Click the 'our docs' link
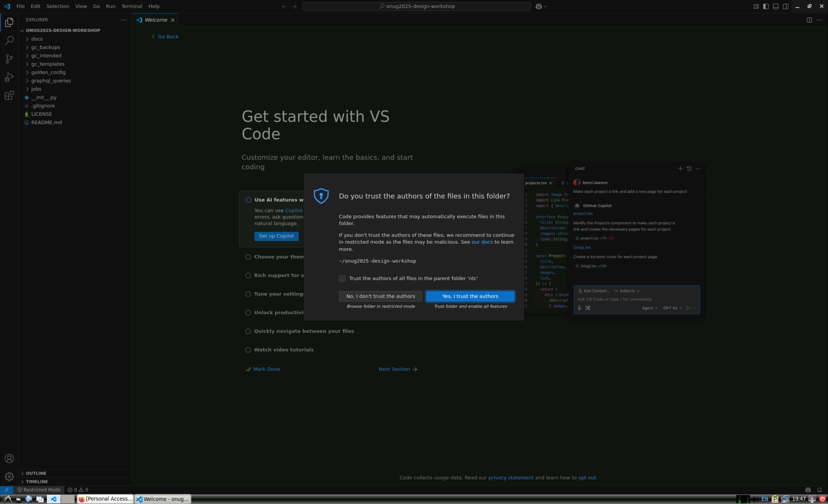Viewport: 828px width, 504px height. (x=482, y=242)
